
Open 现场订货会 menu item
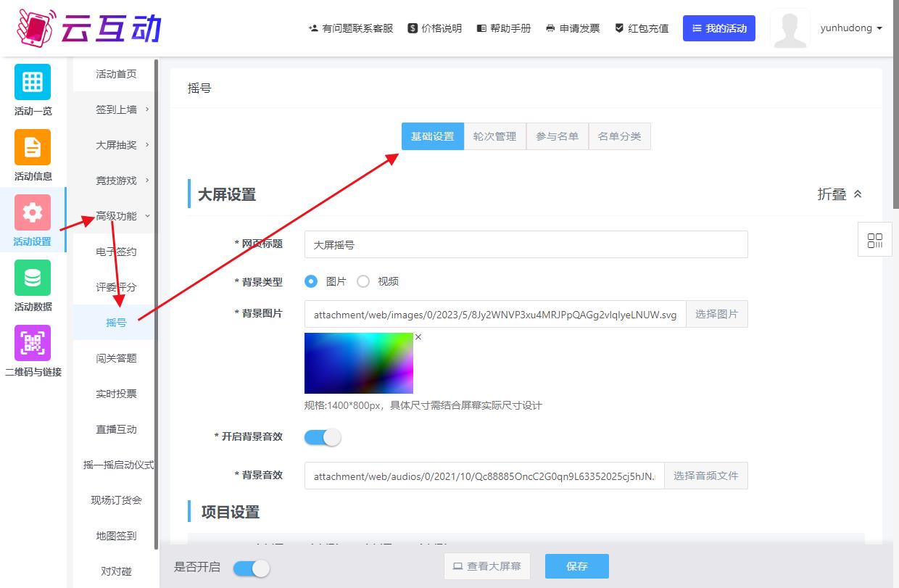click(116, 500)
